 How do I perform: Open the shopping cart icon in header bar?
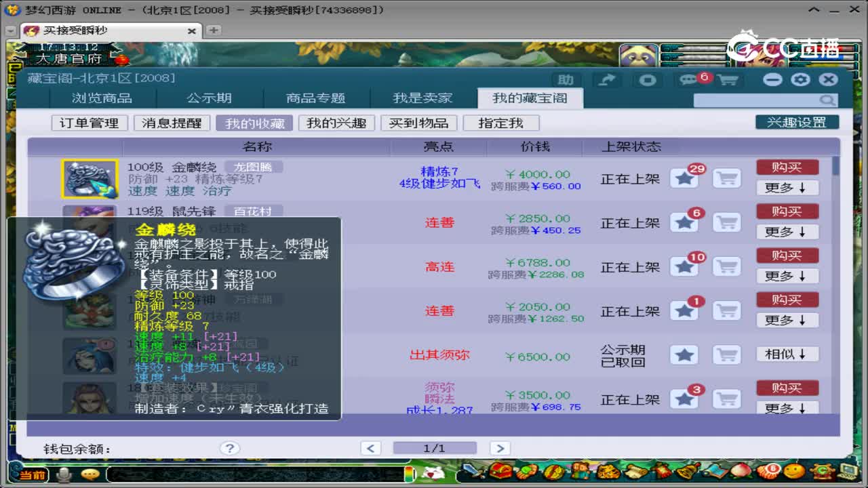tap(728, 80)
